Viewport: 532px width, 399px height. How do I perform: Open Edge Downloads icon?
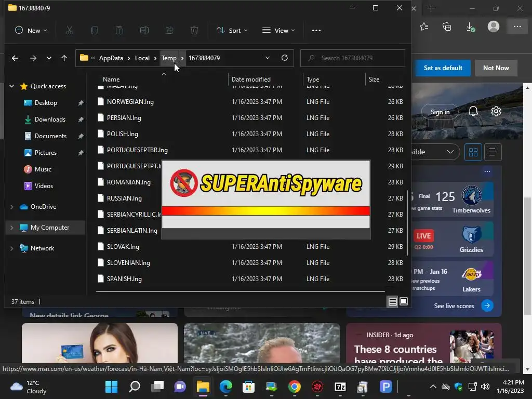(471, 27)
